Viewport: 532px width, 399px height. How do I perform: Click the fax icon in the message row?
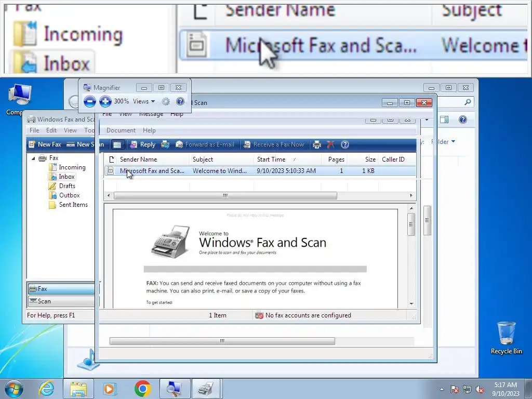point(110,170)
